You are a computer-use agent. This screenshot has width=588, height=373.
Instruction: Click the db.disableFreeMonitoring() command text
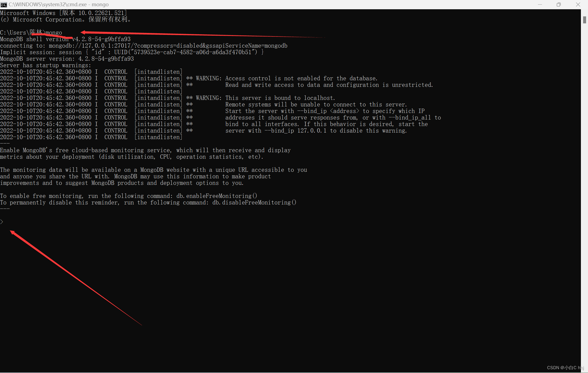click(254, 203)
